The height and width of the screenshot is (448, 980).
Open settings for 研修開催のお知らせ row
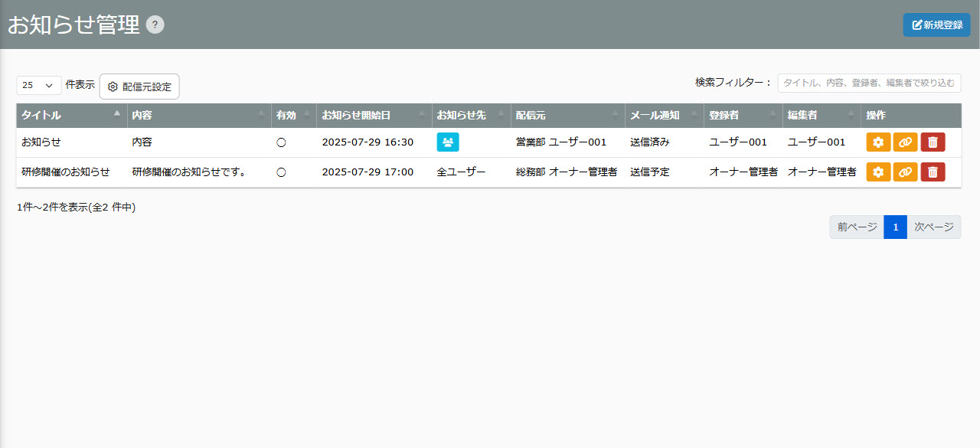878,172
